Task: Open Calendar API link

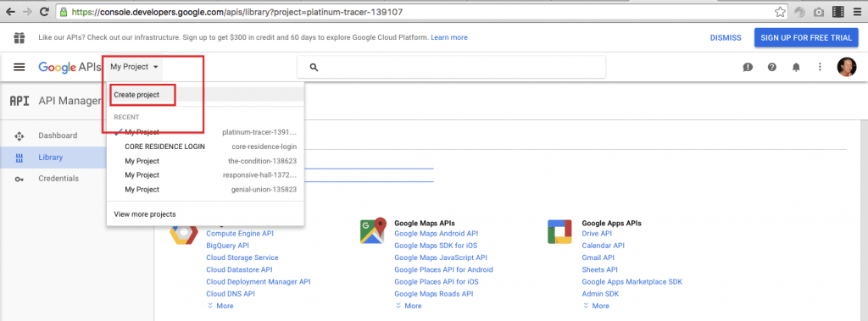Action: coord(603,245)
